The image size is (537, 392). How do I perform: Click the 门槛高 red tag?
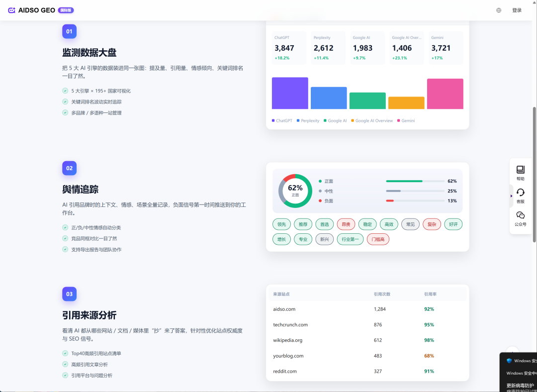tap(378, 239)
